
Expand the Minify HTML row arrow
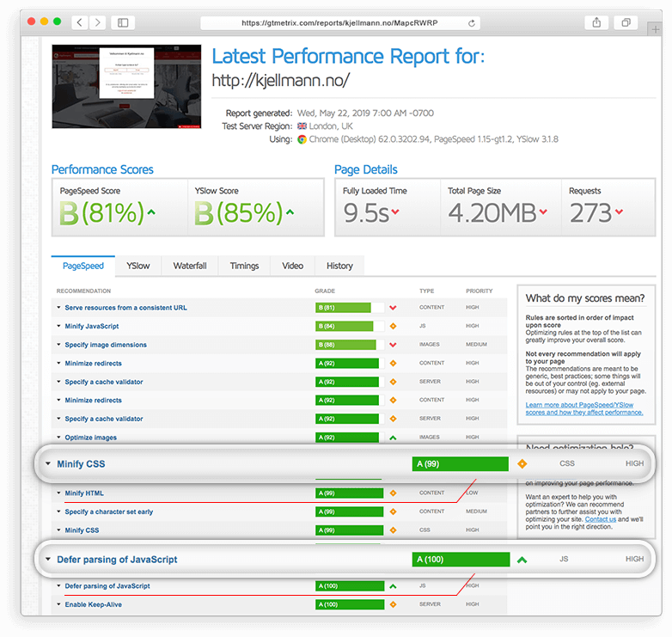coord(58,493)
